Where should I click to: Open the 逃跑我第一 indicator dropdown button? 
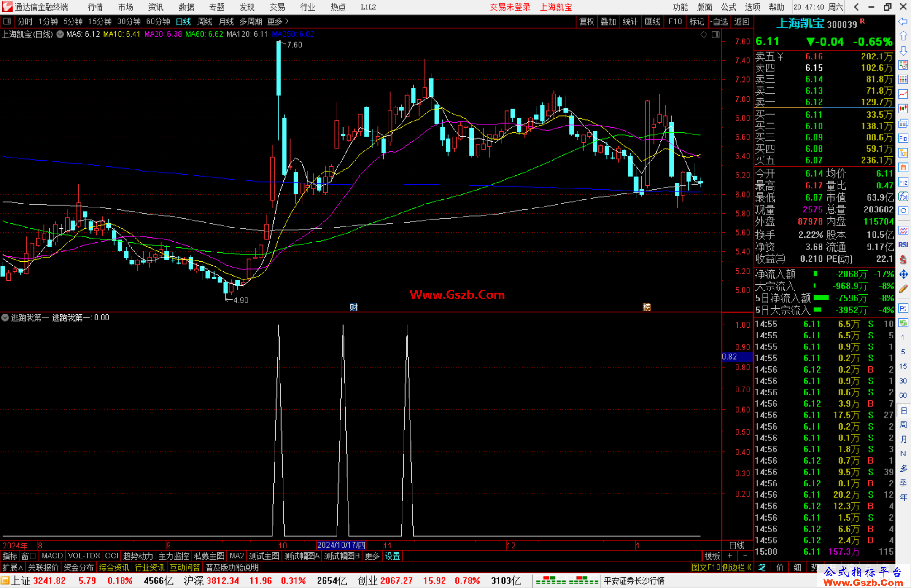click(5, 317)
